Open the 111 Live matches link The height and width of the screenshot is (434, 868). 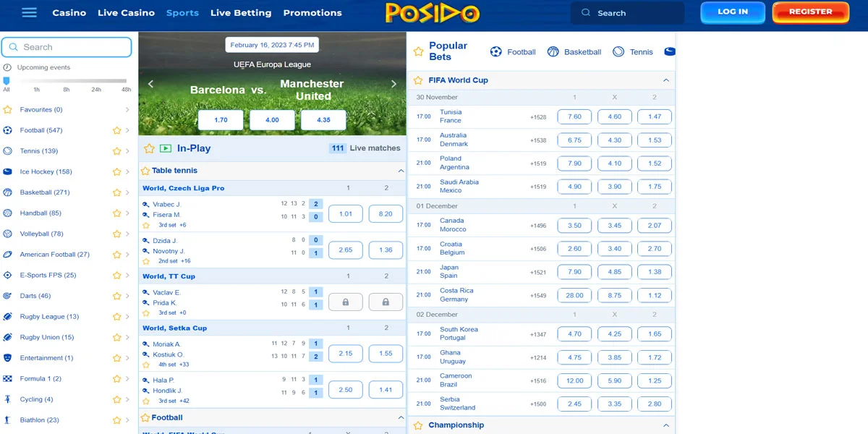365,148
